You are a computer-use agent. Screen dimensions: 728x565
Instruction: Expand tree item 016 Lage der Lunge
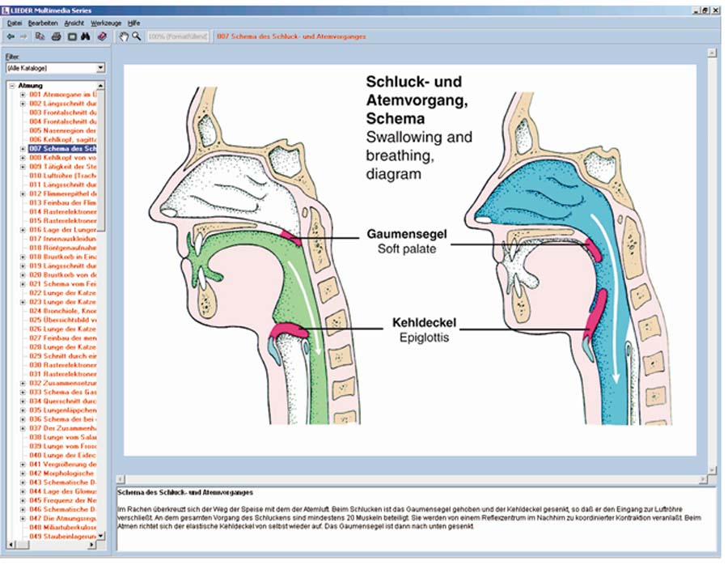[23, 230]
